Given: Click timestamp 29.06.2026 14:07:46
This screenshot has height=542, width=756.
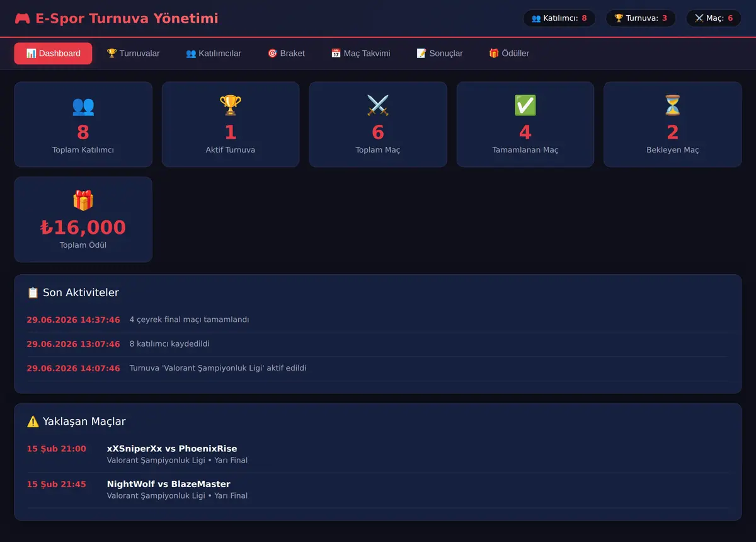Looking at the screenshot, I should pyautogui.click(x=73, y=368).
